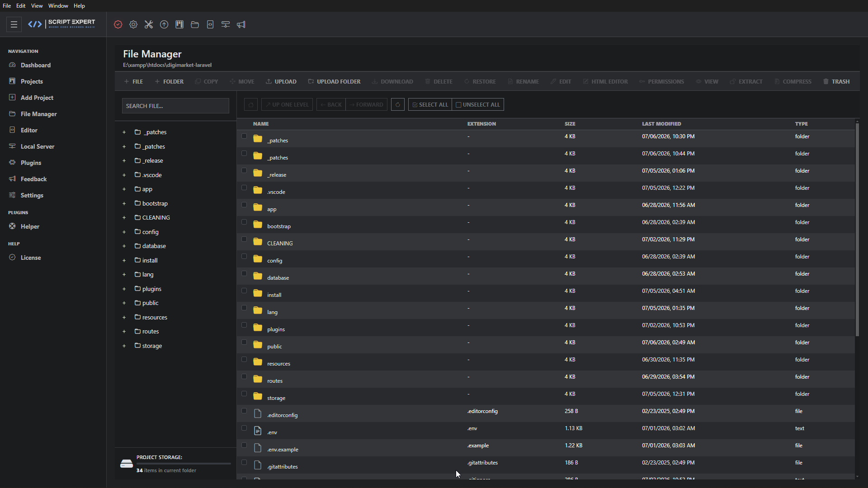
Task: Check the checkbox for the database folder row
Action: tap(244, 273)
